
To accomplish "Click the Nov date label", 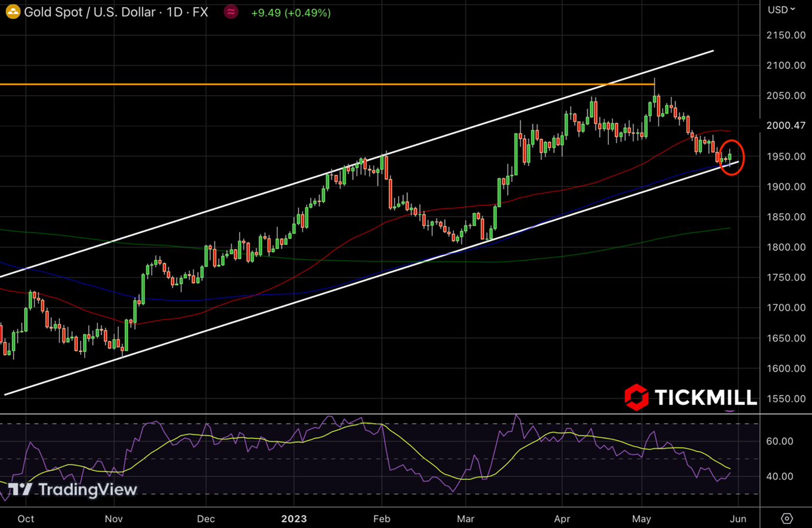I will point(114,519).
